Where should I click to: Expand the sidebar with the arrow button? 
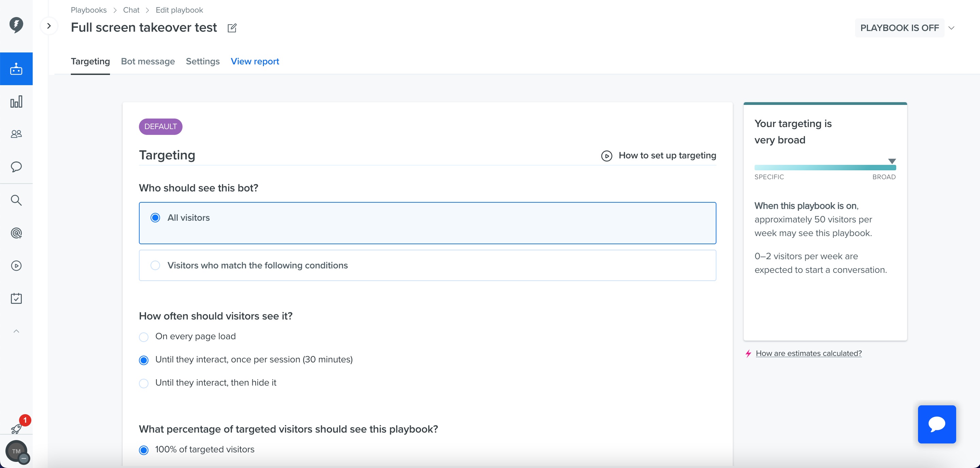(x=49, y=26)
